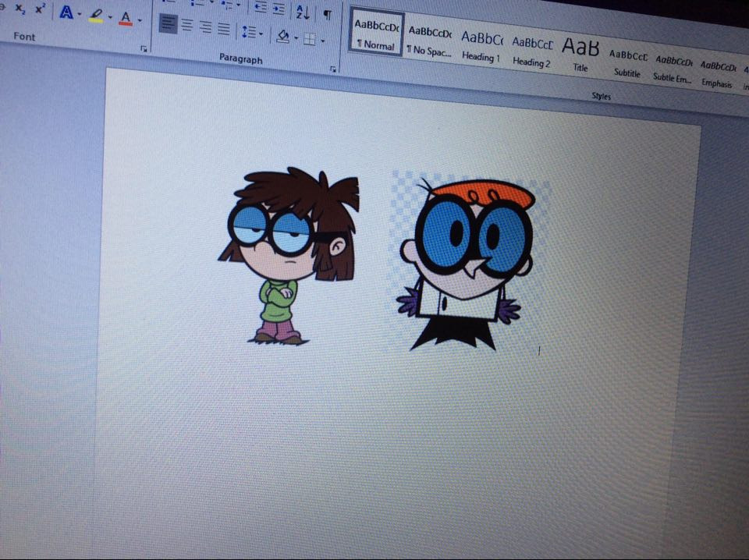Apply borders to selection
Image resolution: width=749 pixels, height=560 pixels.
pos(310,39)
